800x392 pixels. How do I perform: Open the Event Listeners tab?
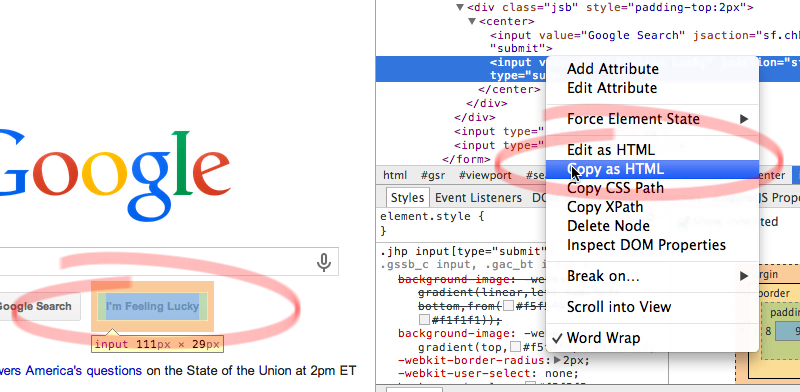click(478, 198)
